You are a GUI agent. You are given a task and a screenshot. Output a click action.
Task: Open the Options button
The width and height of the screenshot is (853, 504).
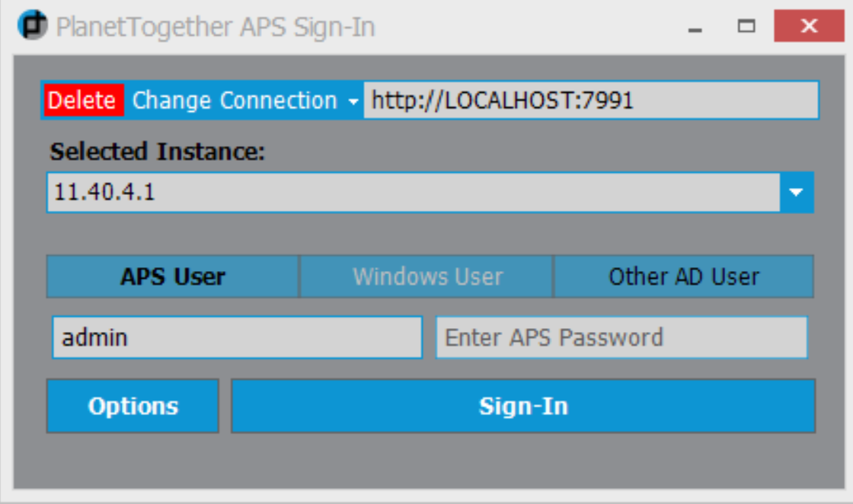point(133,406)
